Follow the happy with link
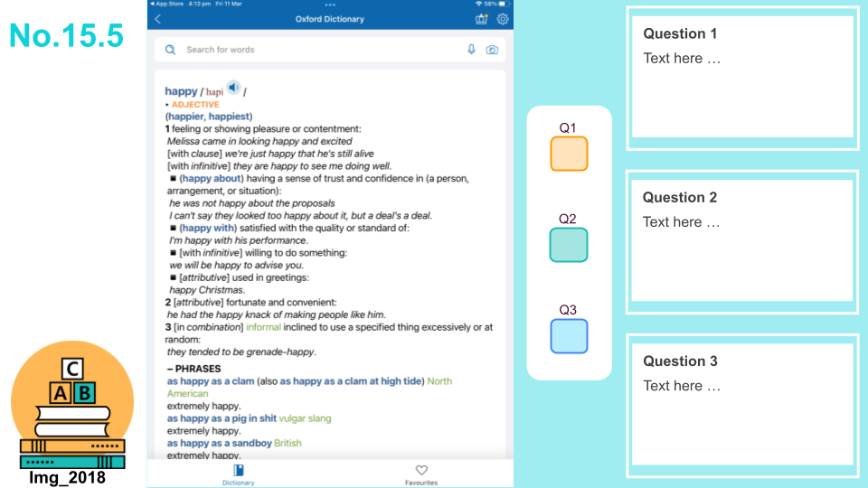Viewport: 868px width, 488px height. pos(208,228)
